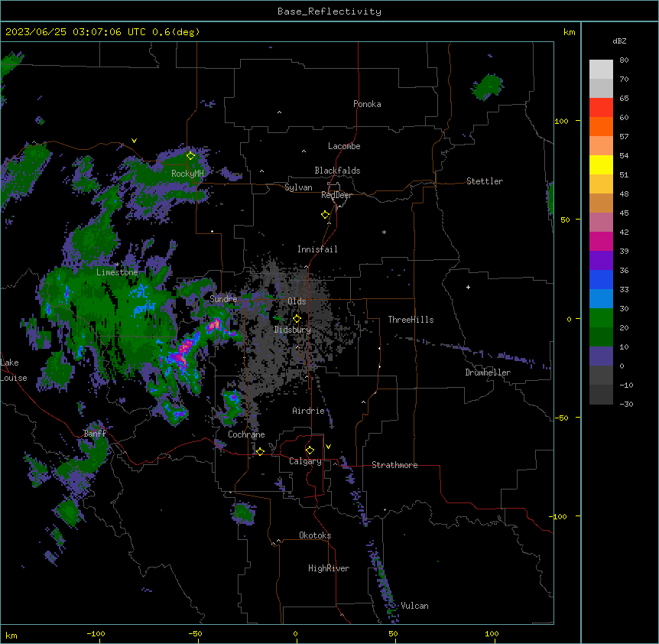Click the 100 tick label on bottom axis
This screenshot has width=659, height=644.
[x=492, y=634]
